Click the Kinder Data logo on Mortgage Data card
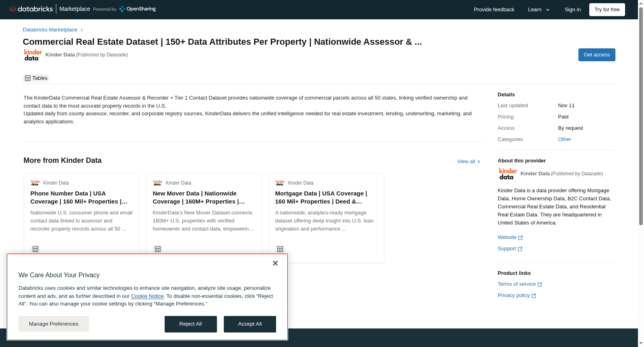644x347 pixels. (x=280, y=183)
